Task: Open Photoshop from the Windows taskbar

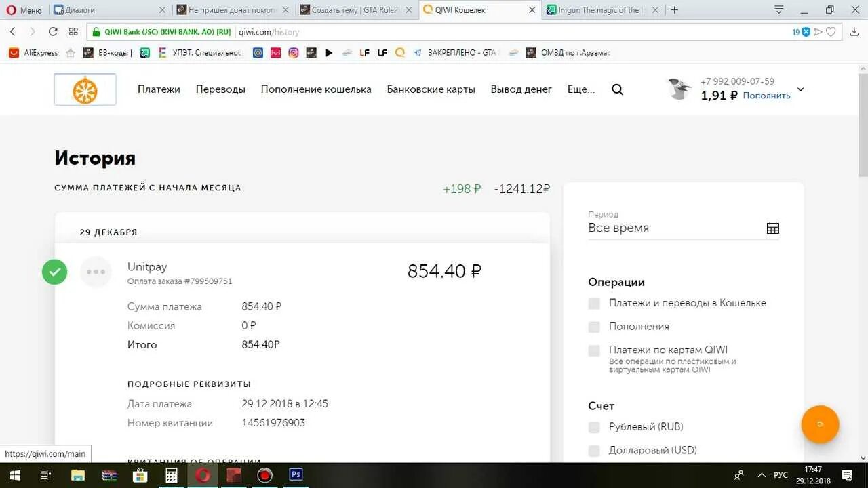Action: coord(296,474)
